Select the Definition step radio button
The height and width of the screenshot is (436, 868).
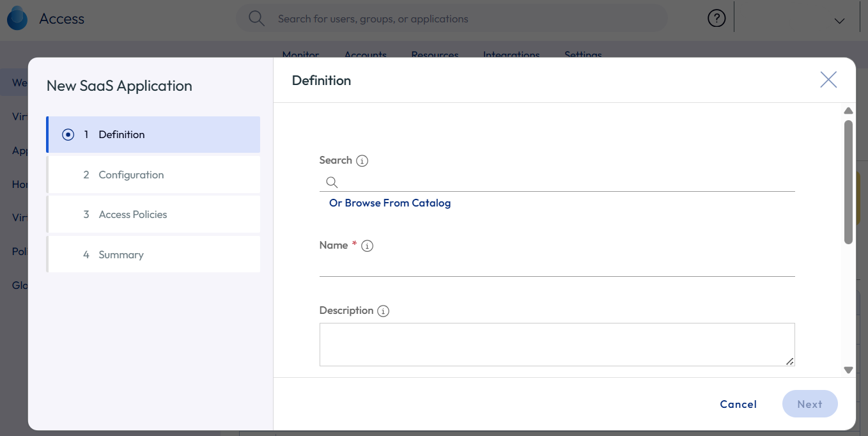(x=68, y=135)
